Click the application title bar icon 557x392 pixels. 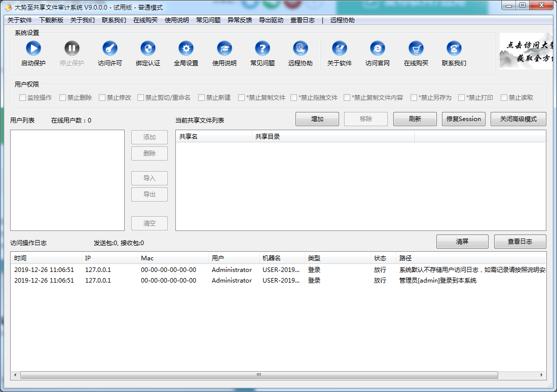(x=8, y=7)
